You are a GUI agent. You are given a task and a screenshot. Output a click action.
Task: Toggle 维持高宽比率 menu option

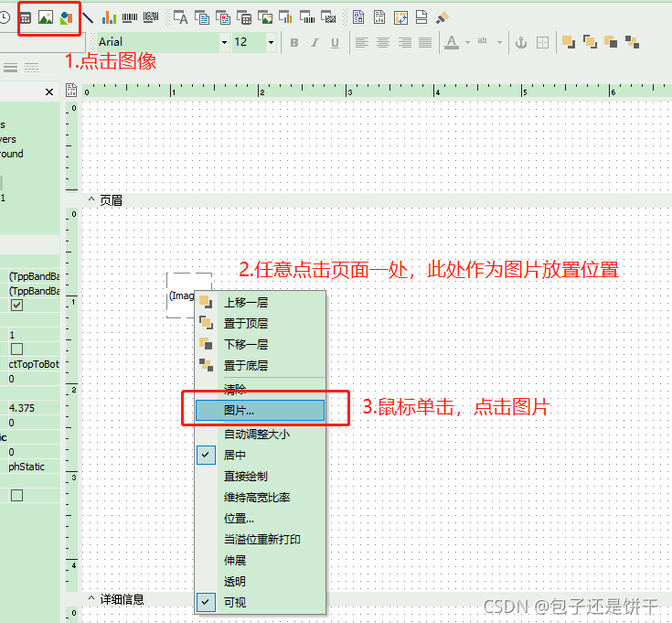click(261, 498)
